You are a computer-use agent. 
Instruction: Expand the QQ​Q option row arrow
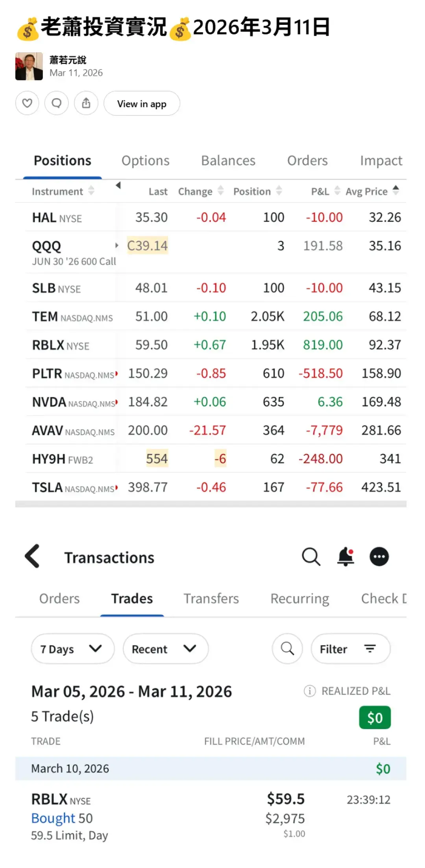pos(116,246)
